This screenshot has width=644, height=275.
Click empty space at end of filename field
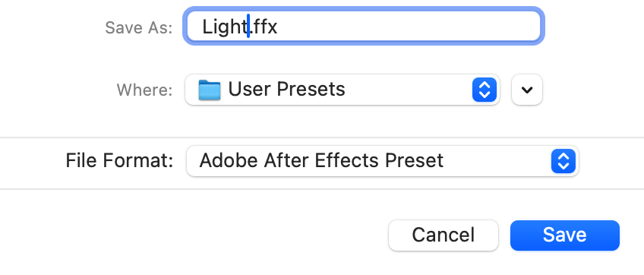point(411,27)
